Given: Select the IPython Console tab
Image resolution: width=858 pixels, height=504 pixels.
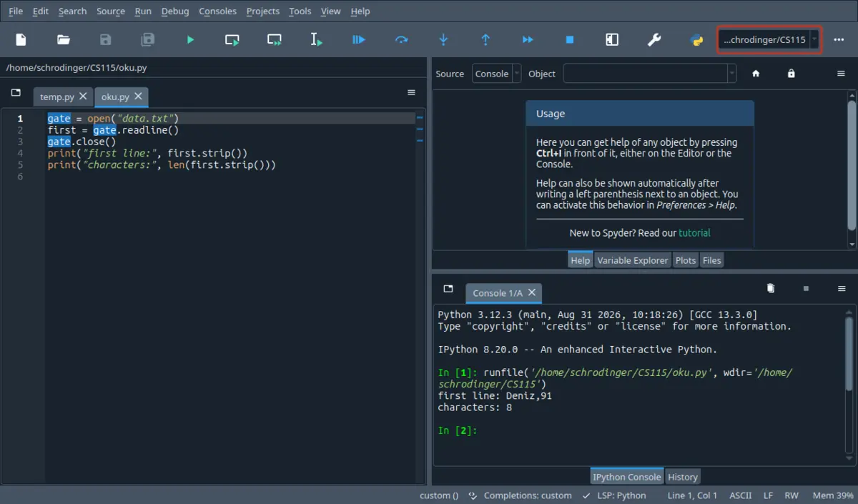Looking at the screenshot, I should pyautogui.click(x=627, y=477).
